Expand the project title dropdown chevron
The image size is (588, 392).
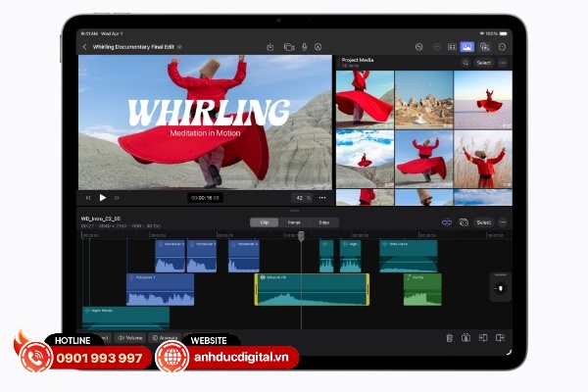point(180,46)
